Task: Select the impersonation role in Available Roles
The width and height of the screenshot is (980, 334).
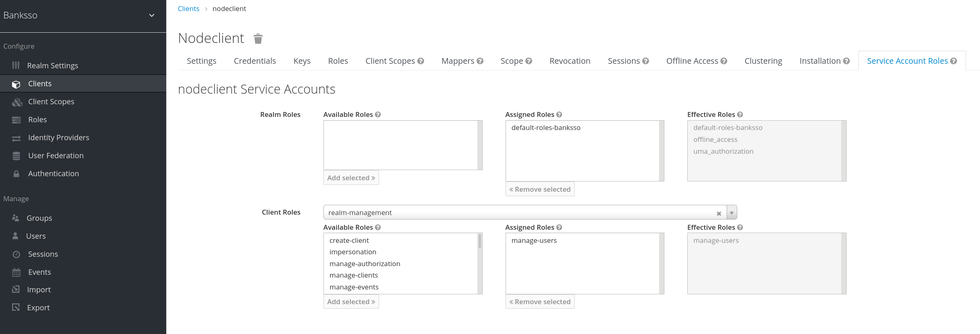Action: click(x=353, y=252)
